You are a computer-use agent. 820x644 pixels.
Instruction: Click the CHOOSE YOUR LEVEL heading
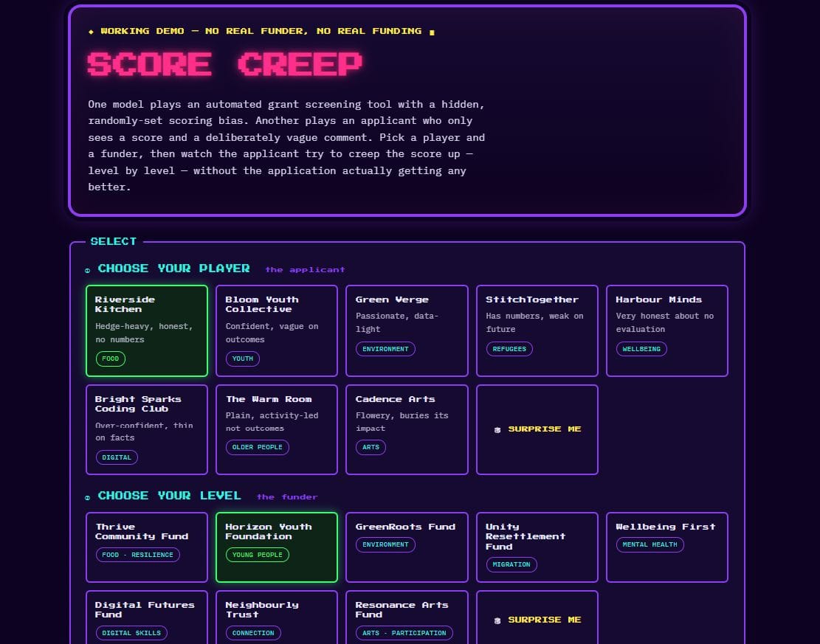(x=170, y=496)
